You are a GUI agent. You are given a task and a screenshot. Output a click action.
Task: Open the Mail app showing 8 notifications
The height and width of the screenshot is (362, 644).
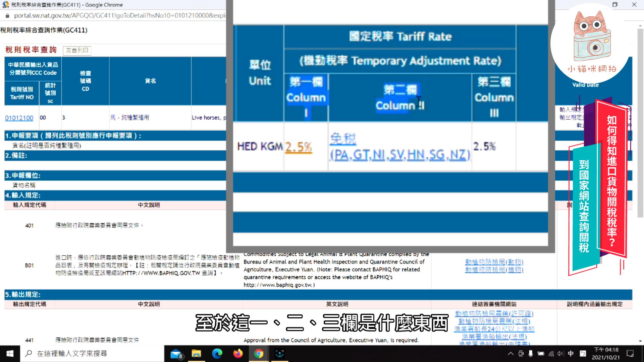click(x=176, y=353)
